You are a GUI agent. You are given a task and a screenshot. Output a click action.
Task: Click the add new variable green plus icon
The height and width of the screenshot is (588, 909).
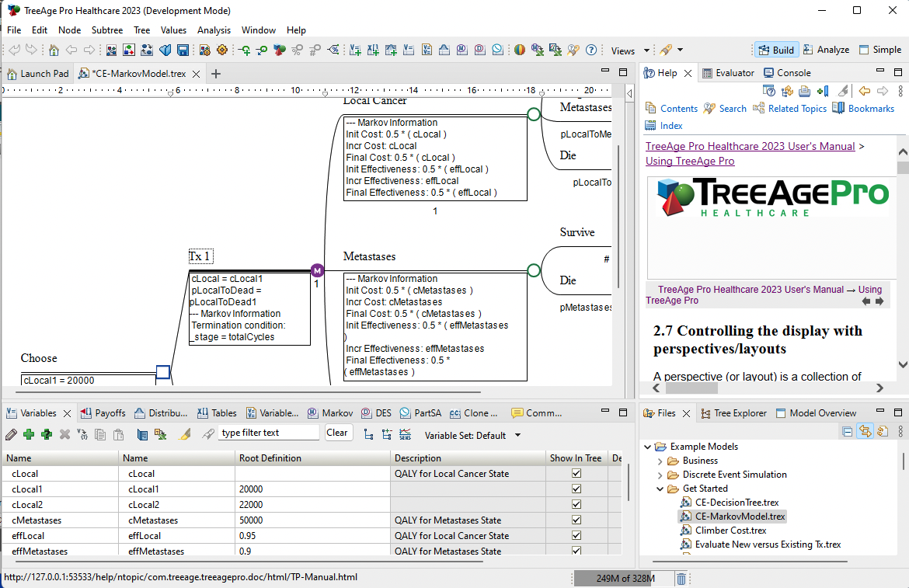tap(29, 434)
